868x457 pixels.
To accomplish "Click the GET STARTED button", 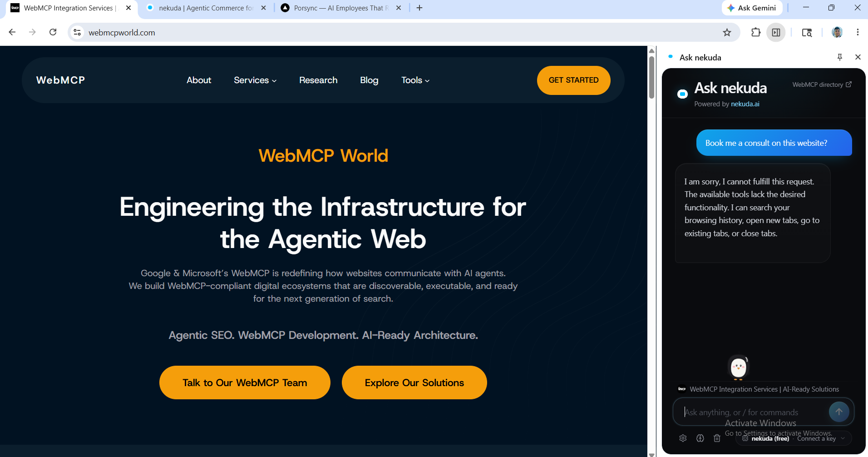I will (x=573, y=80).
